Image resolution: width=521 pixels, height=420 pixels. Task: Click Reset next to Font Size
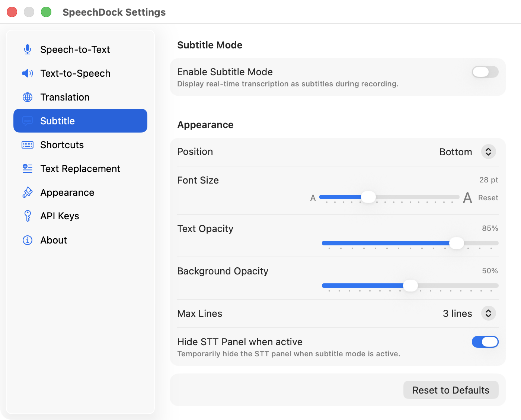[488, 198]
